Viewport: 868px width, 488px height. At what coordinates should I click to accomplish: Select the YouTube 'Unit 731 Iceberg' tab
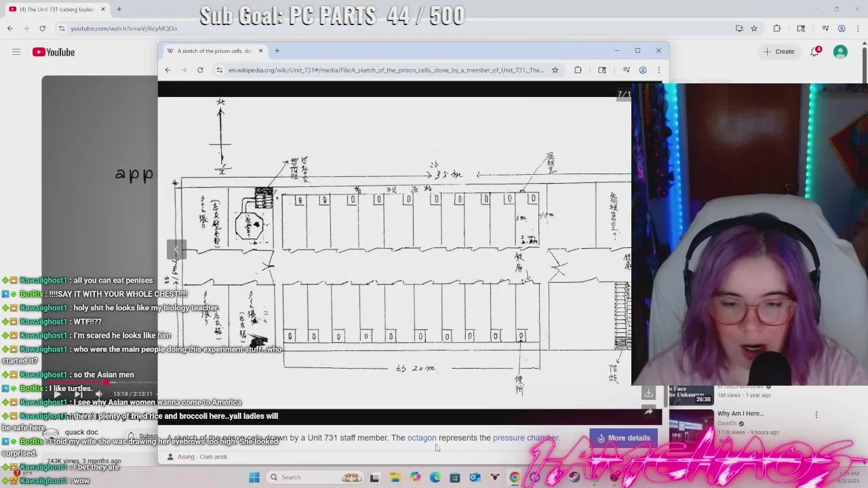tap(56, 9)
